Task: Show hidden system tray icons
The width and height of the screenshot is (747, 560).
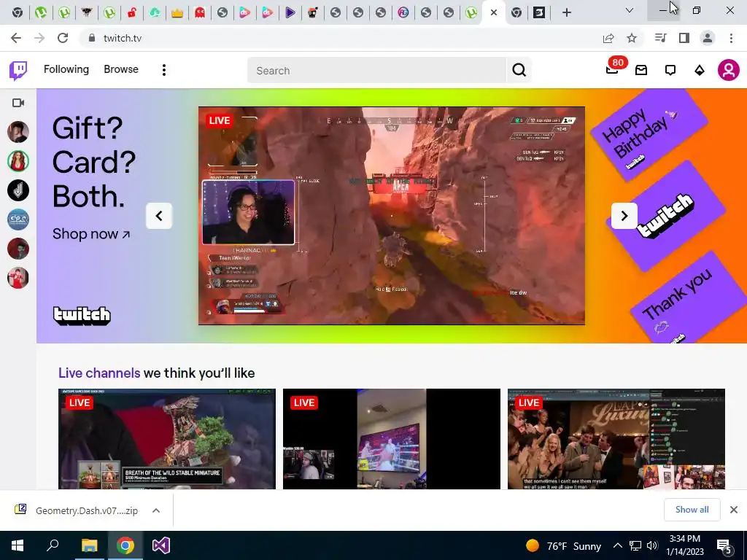Action: (617, 545)
